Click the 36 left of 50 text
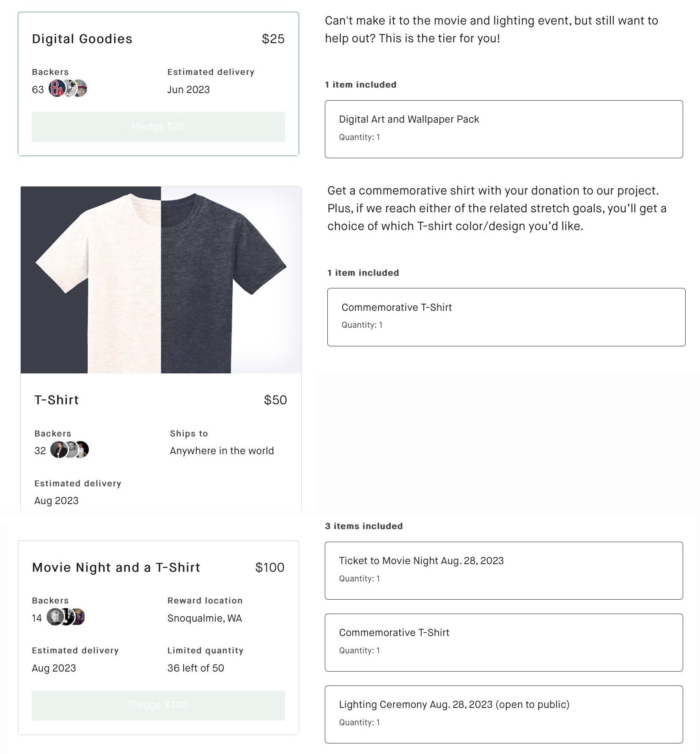 [x=195, y=668]
